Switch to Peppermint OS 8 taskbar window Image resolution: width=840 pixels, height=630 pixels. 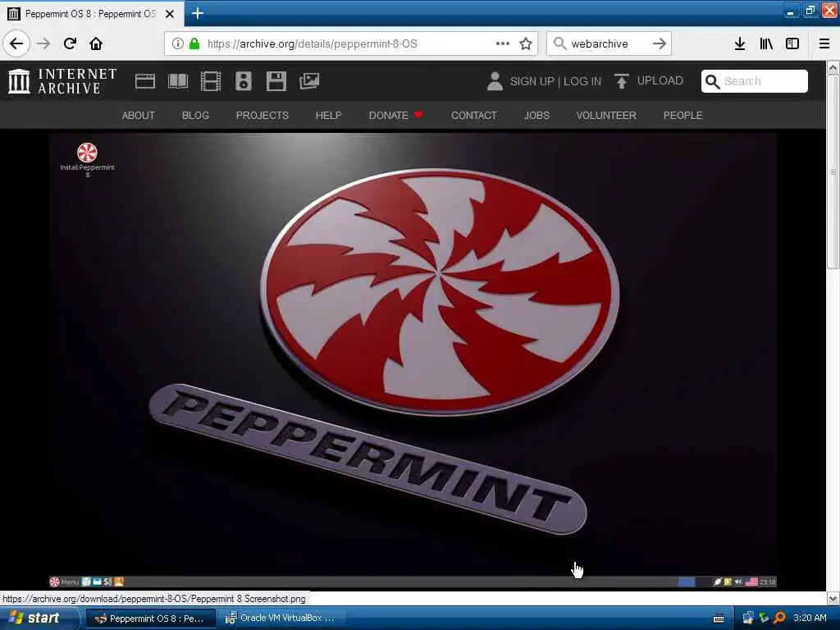pos(151,619)
